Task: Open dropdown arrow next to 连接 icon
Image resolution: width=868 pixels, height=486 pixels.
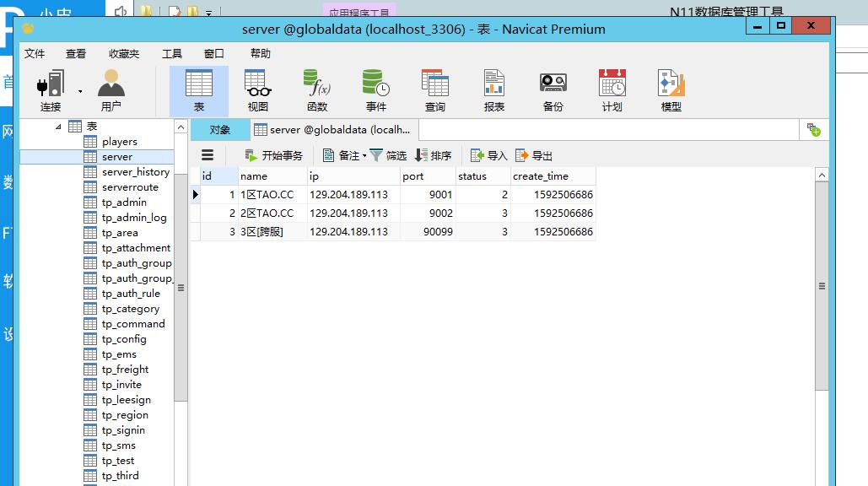Action: [80, 90]
